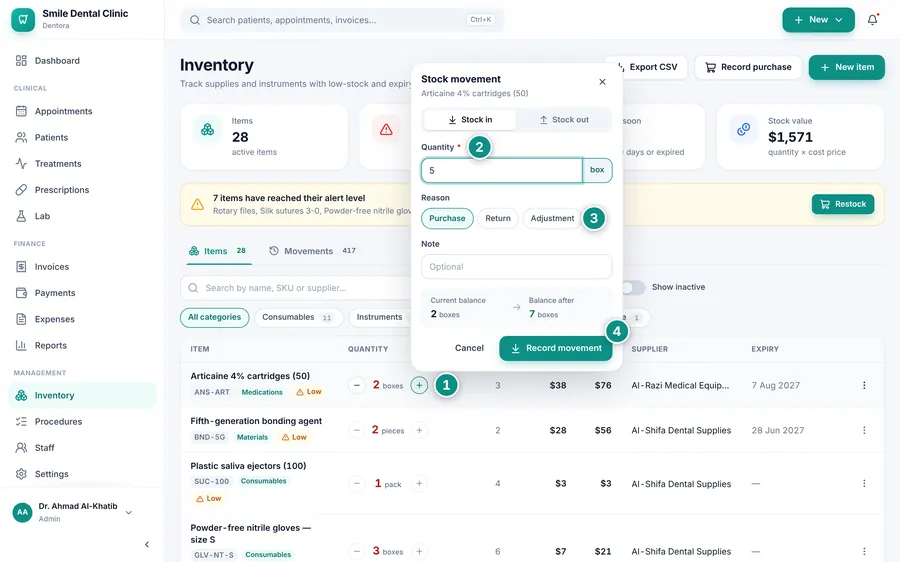Viewport: 900px width, 562px height.
Task: Click the red warning triangle card icon
Action: point(386,130)
